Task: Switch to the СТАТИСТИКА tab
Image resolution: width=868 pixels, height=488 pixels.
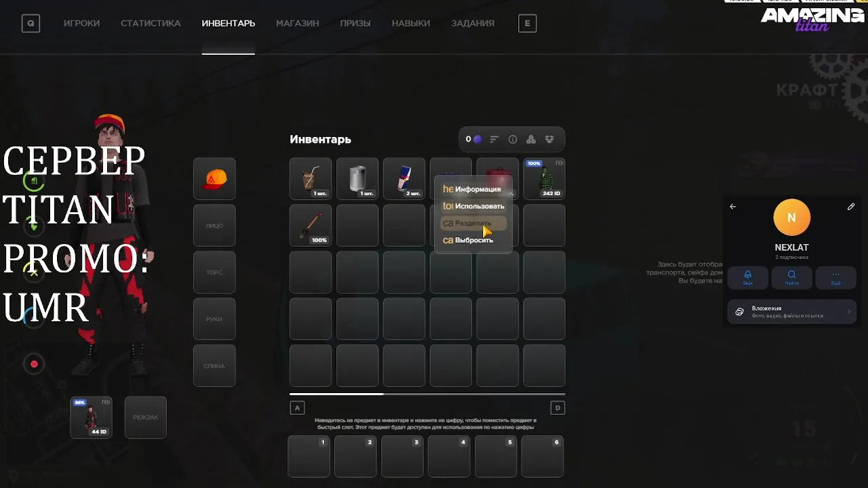Action: pos(151,23)
